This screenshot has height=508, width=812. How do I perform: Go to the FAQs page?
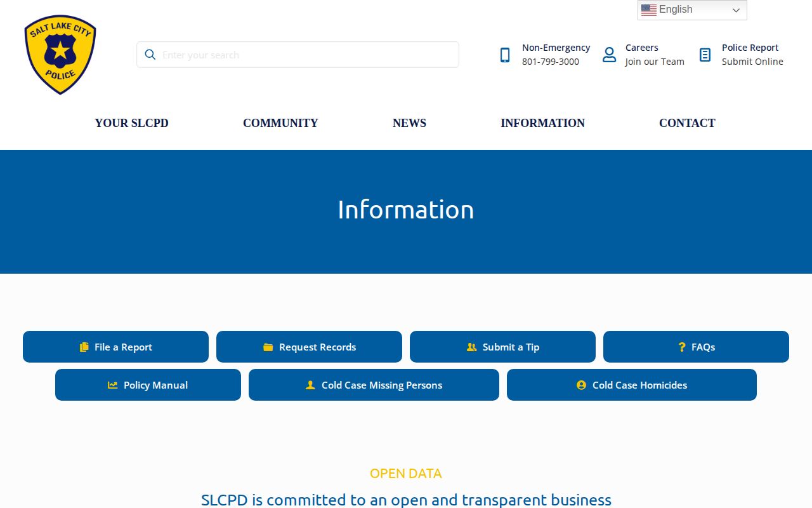tap(696, 347)
